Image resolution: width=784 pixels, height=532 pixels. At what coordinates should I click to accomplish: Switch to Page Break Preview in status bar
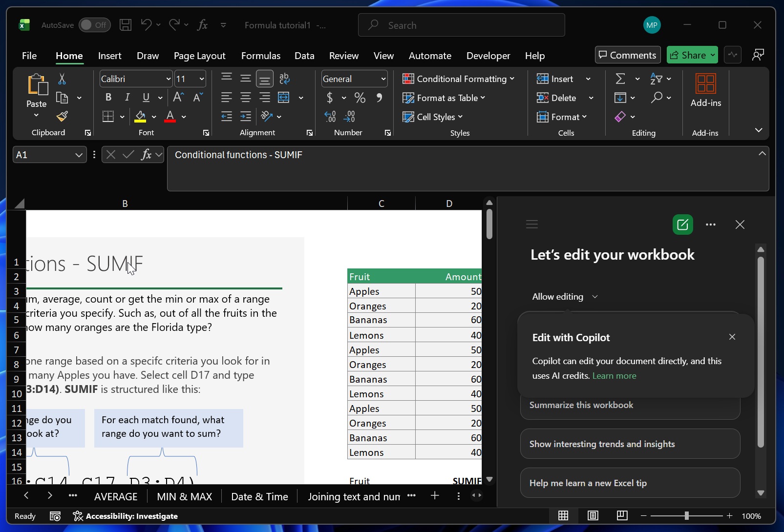point(622,515)
